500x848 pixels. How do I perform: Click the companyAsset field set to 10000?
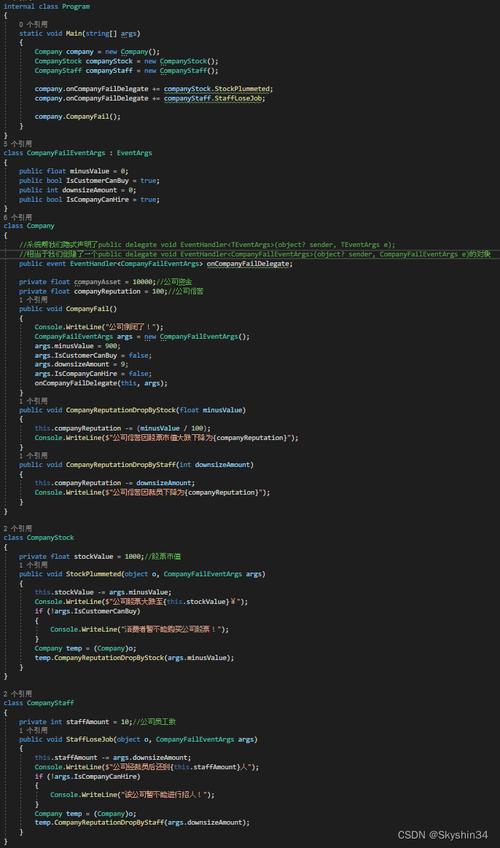(x=97, y=282)
